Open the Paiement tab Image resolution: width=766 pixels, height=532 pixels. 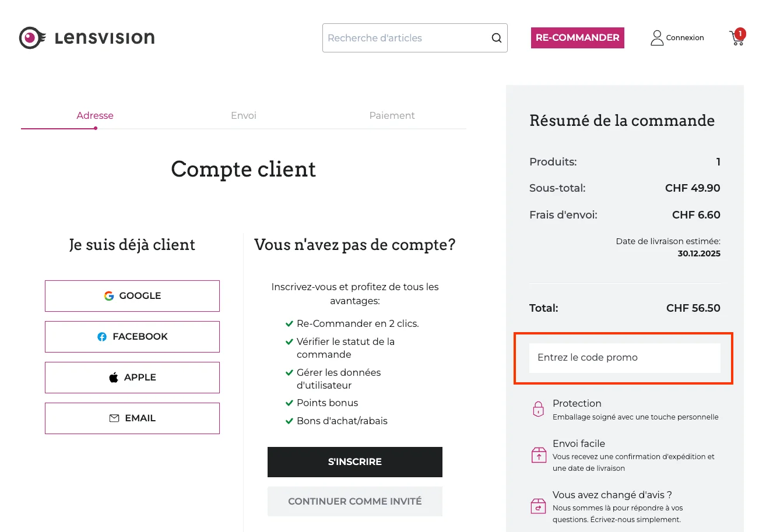[x=392, y=115]
